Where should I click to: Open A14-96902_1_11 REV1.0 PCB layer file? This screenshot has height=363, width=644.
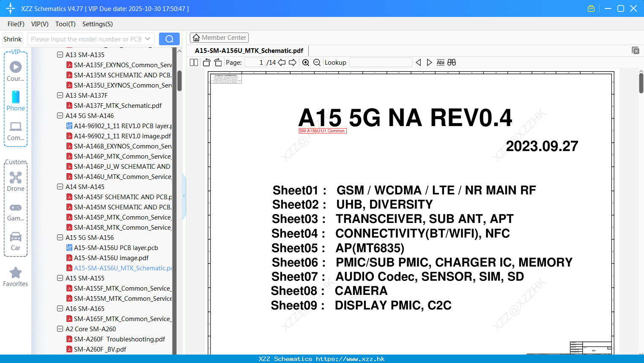coord(119,126)
